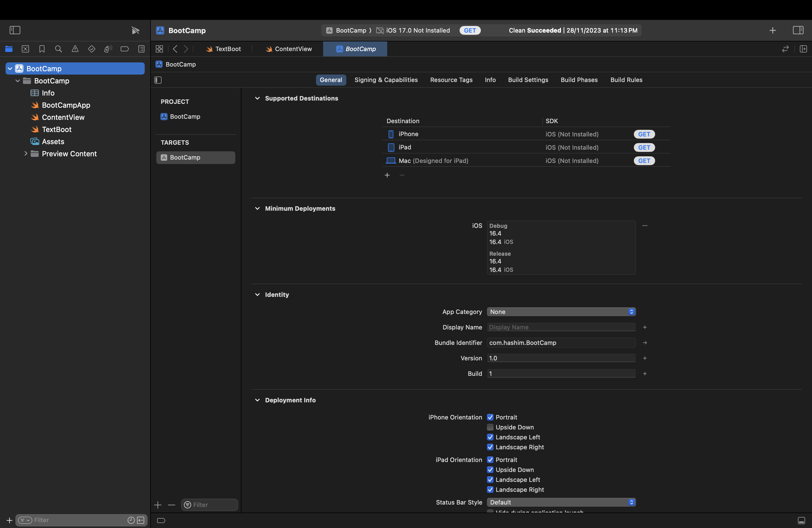Image resolution: width=812 pixels, height=528 pixels.
Task: Click the add editor split icon
Action: 803,49
